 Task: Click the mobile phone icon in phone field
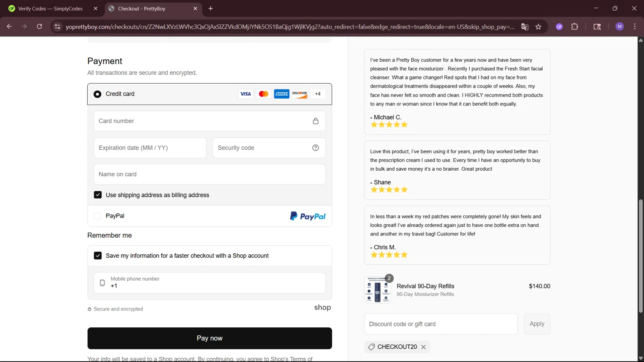click(102, 283)
